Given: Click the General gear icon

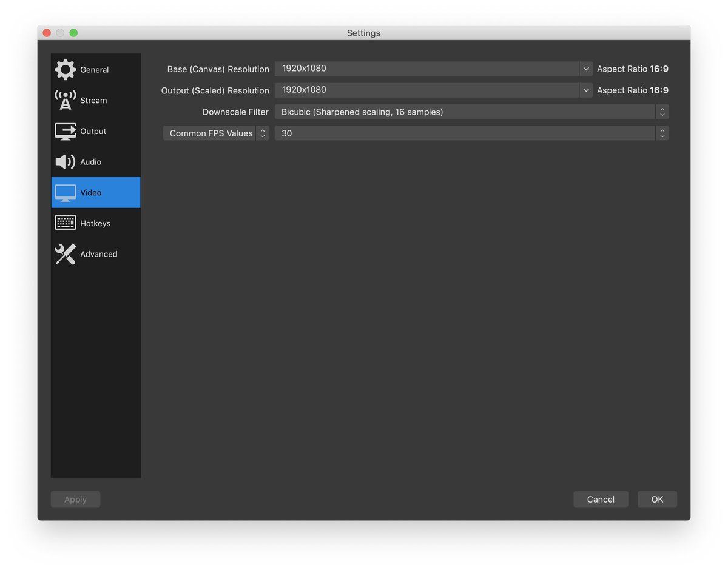Looking at the screenshot, I should pyautogui.click(x=66, y=70).
